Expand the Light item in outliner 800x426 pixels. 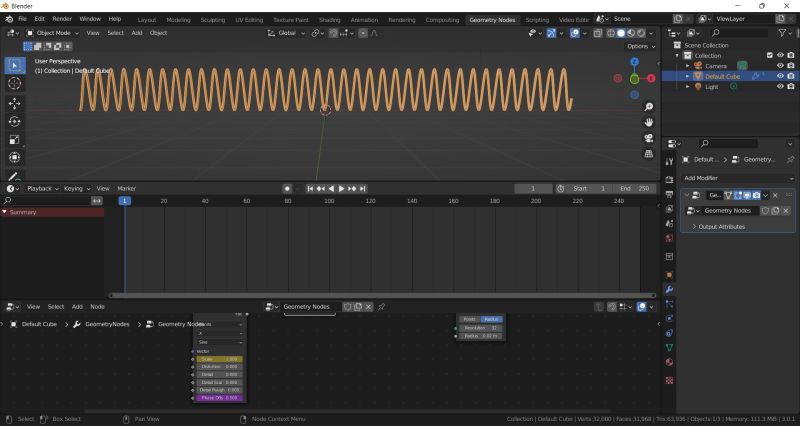coord(687,87)
